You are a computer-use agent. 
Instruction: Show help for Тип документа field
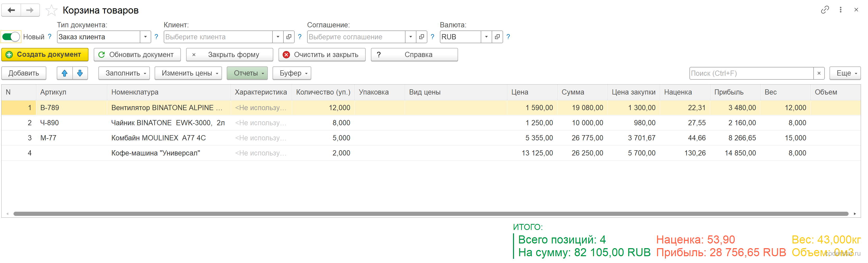pos(156,37)
